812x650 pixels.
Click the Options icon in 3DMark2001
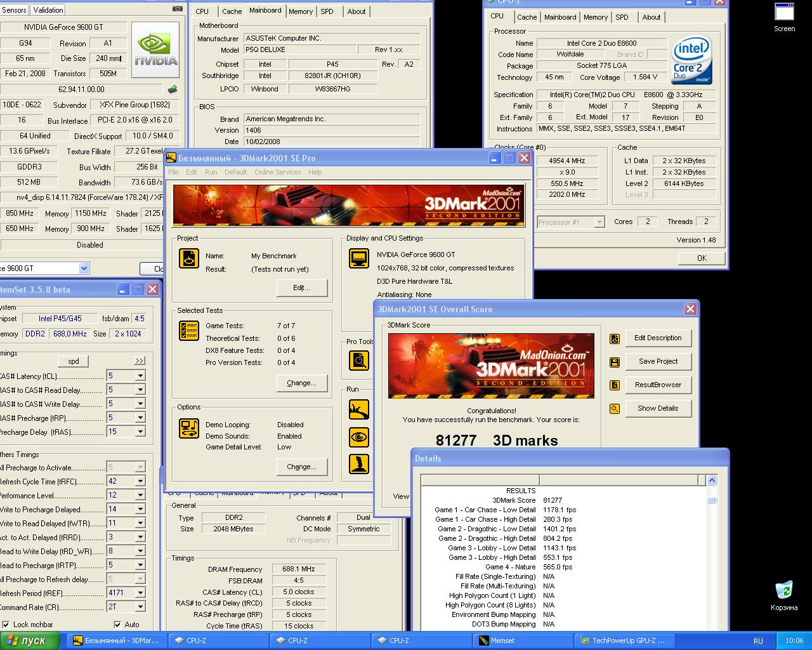(189, 428)
